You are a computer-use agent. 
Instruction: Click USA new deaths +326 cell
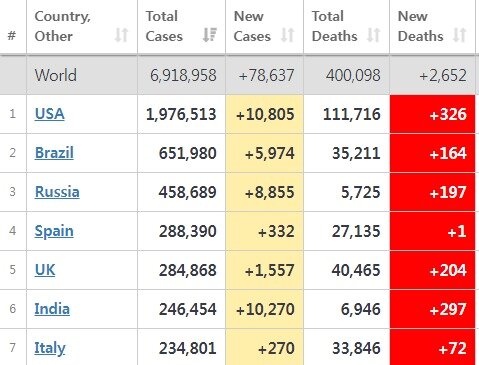tap(432, 114)
